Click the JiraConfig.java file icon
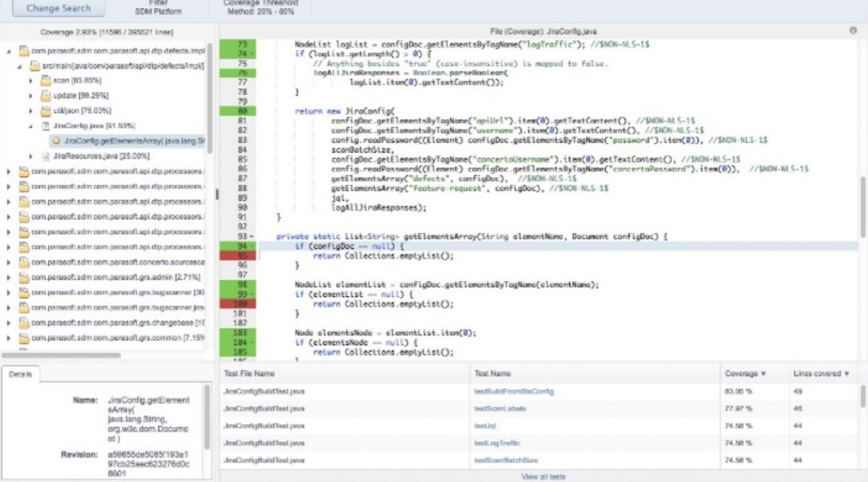This screenshot has height=482, width=868. click(46, 126)
